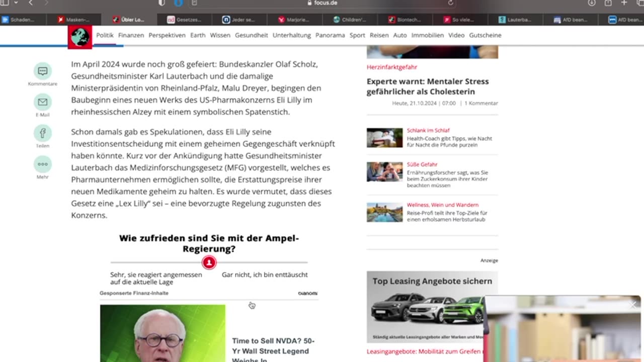Open 'Time to Sell NVDA?' sponsored article
Viewport: 644px width, 362px height.
click(x=273, y=349)
